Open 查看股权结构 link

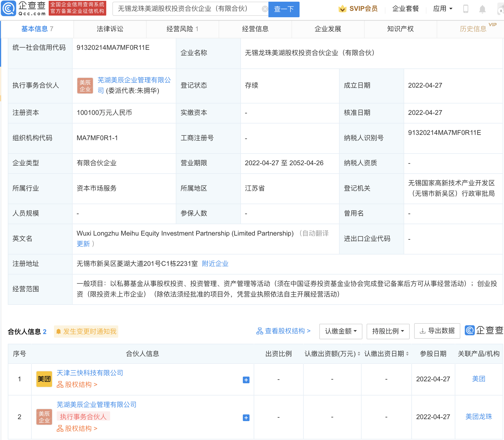pyautogui.click(x=283, y=331)
